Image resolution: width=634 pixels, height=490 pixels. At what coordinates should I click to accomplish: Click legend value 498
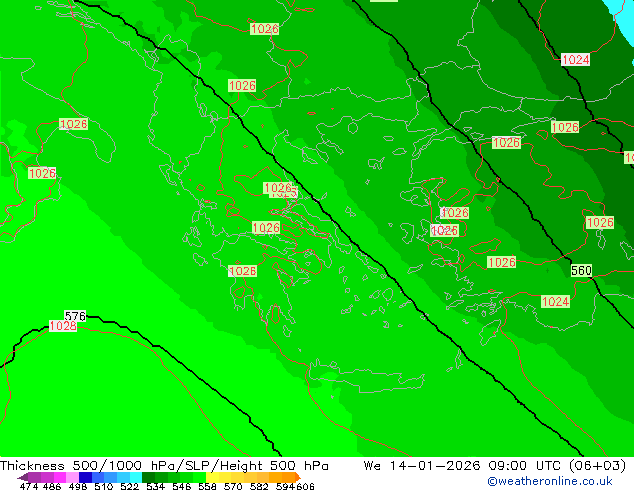coord(78,486)
